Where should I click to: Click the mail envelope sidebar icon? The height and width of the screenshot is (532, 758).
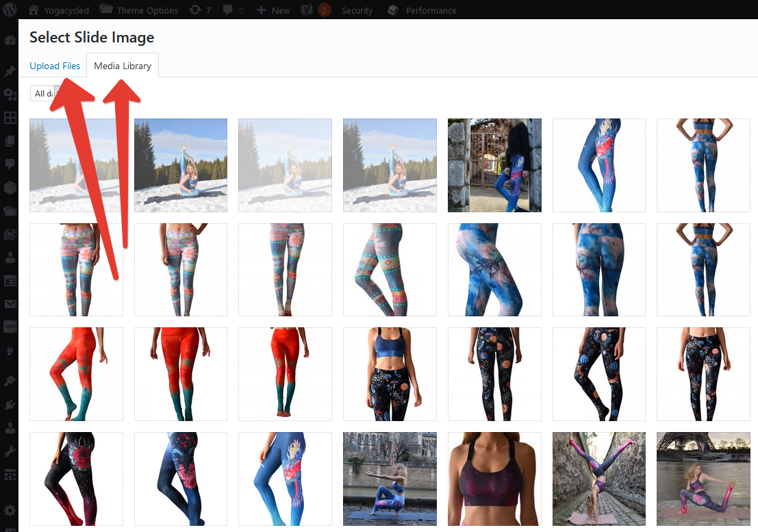point(10,303)
